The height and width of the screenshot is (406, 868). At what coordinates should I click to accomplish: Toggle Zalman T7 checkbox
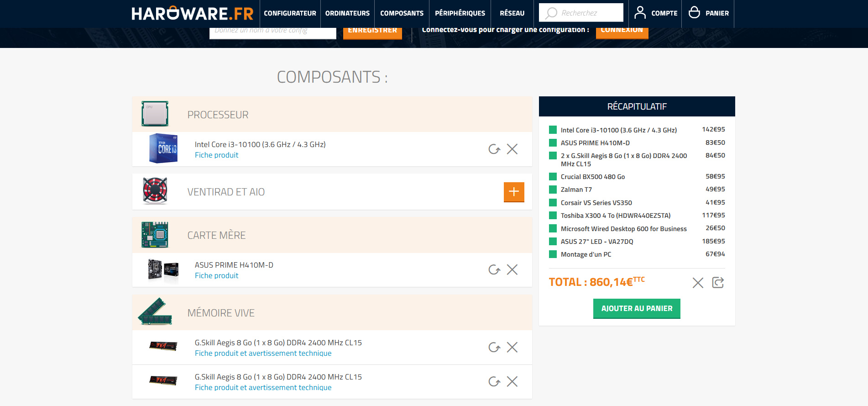(x=553, y=189)
